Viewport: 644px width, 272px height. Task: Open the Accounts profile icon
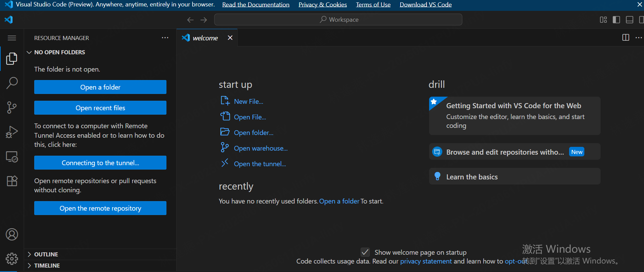click(x=12, y=234)
